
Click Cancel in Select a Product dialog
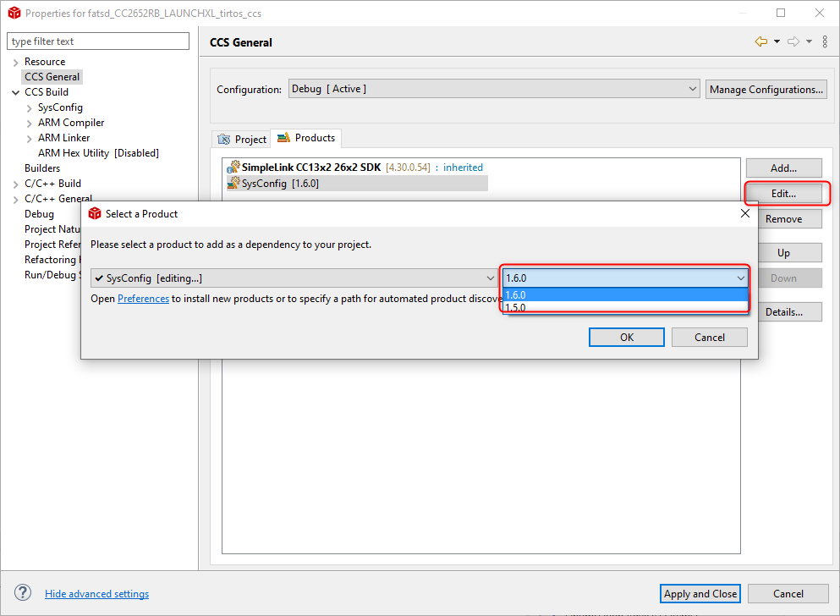[x=709, y=338]
